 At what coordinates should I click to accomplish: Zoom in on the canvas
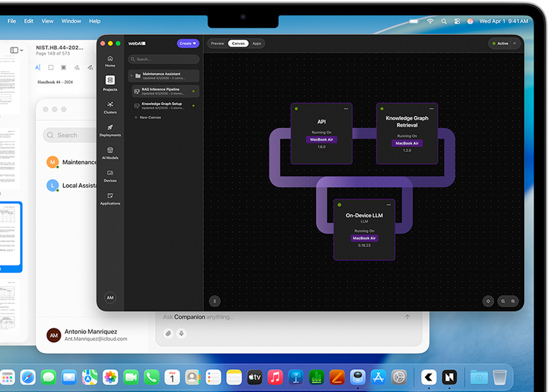(513, 301)
